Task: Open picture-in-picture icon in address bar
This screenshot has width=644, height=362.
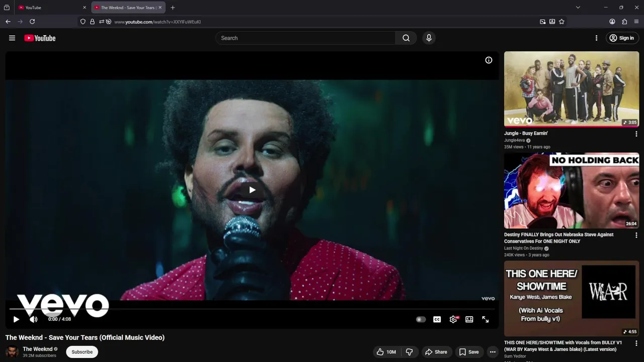Action: [x=542, y=22]
